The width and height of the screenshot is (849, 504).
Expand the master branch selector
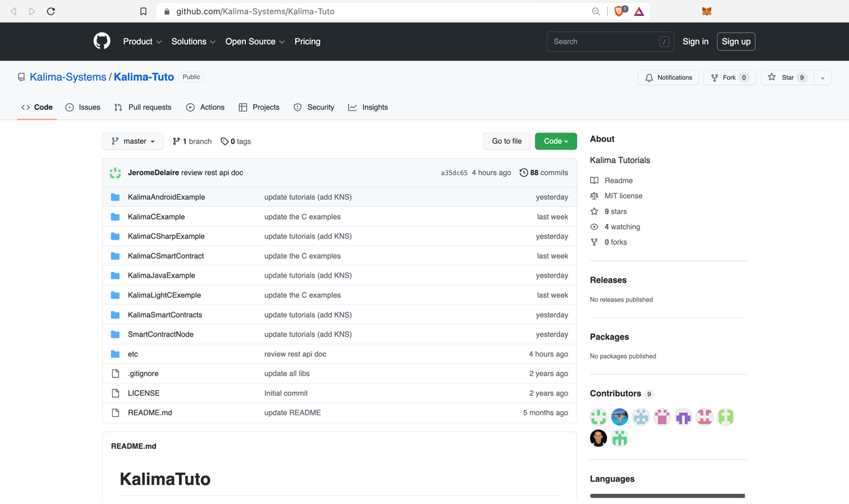(133, 141)
